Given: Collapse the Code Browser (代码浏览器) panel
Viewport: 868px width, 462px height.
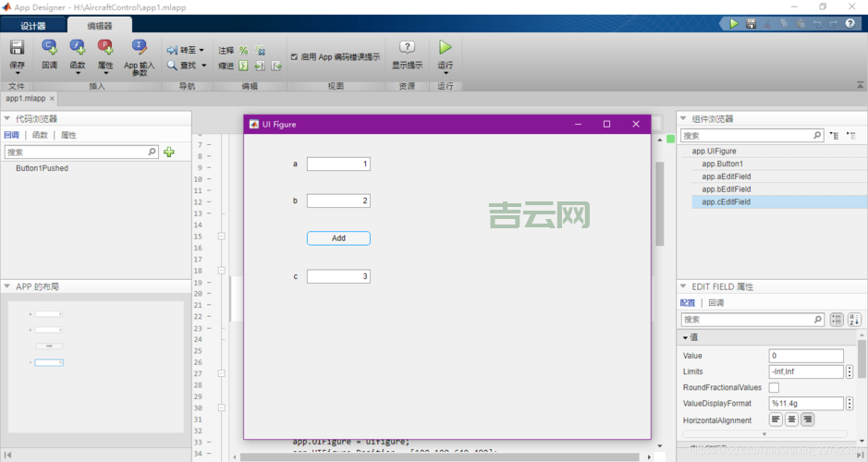Looking at the screenshot, I should click(x=7, y=118).
